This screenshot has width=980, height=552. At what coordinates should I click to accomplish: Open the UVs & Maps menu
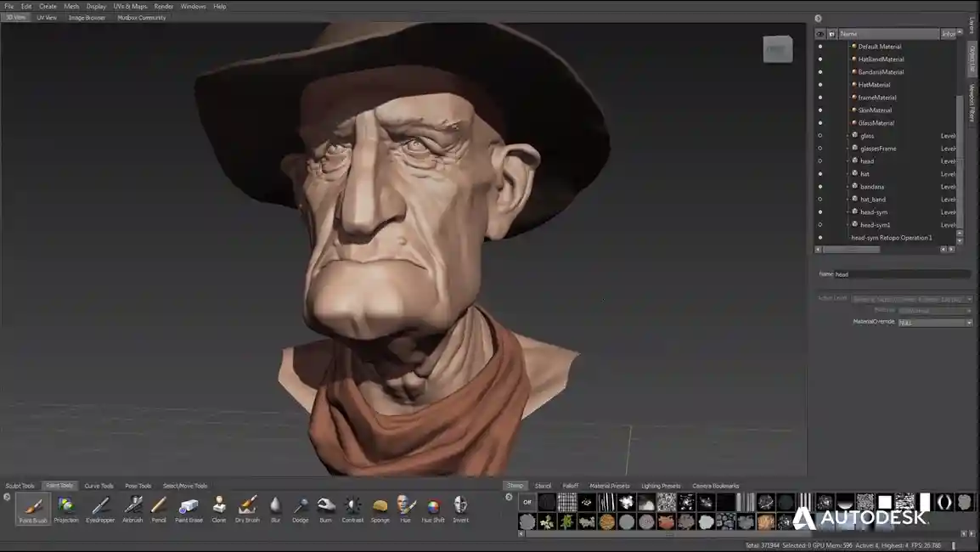click(130, 6)
